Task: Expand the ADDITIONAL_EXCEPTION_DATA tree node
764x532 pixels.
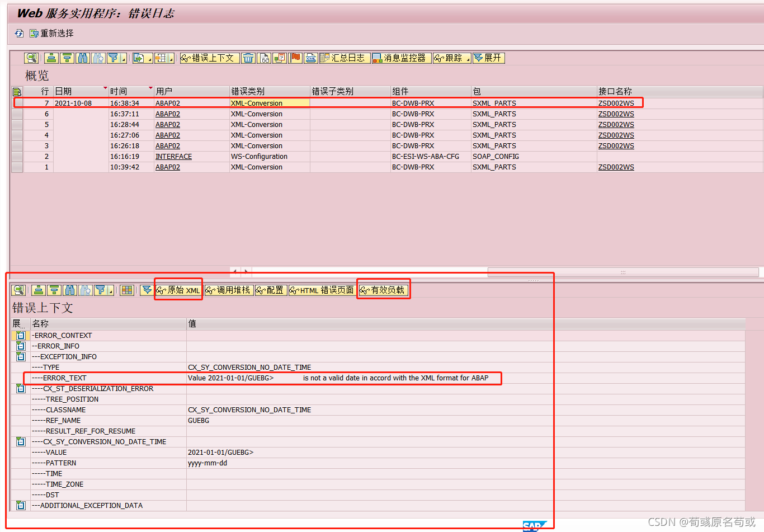Action: 21,505
